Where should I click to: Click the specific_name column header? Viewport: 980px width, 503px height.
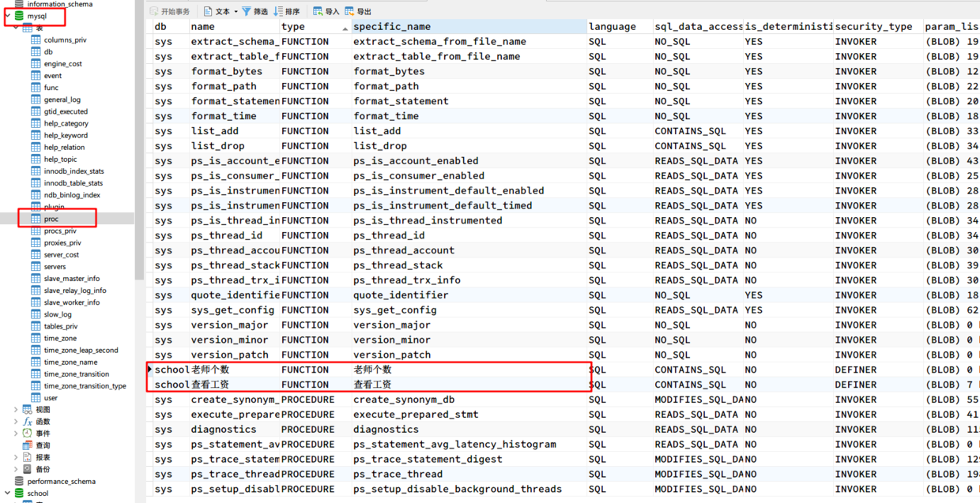(x=469, y=27)
